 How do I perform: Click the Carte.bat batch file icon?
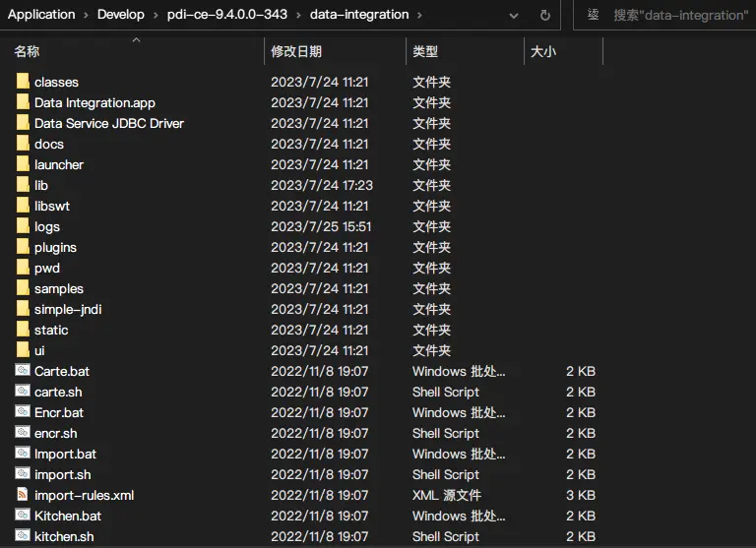pos(23,370)
